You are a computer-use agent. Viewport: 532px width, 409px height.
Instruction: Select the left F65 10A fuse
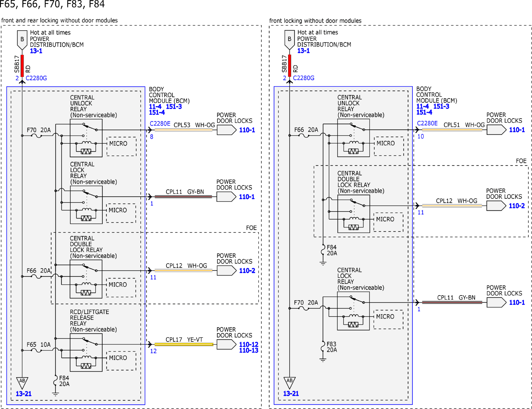click(x=36, y=350)
